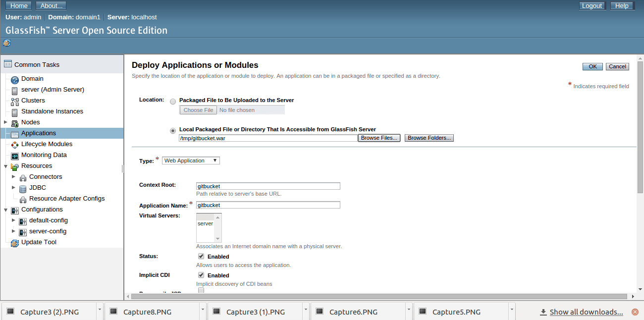The height and width of the screenshot is (320, 644).
Task: Click the Monitoring Data icon
Action: click(x=15, y=156)
